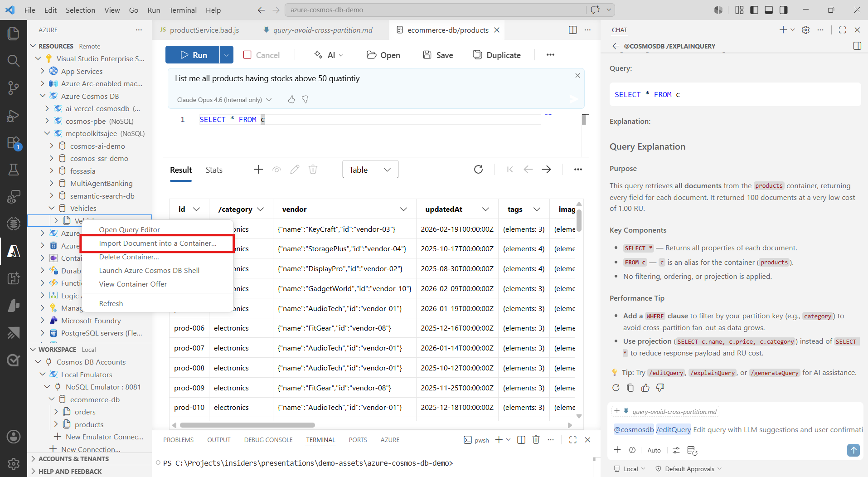Open the Run button dropdown arrow
Image resolution: width=868 pixels, height=477 pixels.
click(226, 55)
